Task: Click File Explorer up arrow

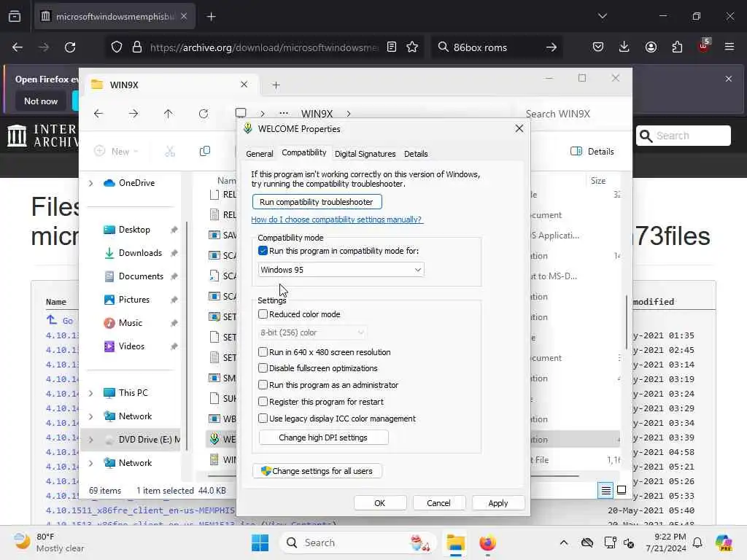Action: (169, 113)
